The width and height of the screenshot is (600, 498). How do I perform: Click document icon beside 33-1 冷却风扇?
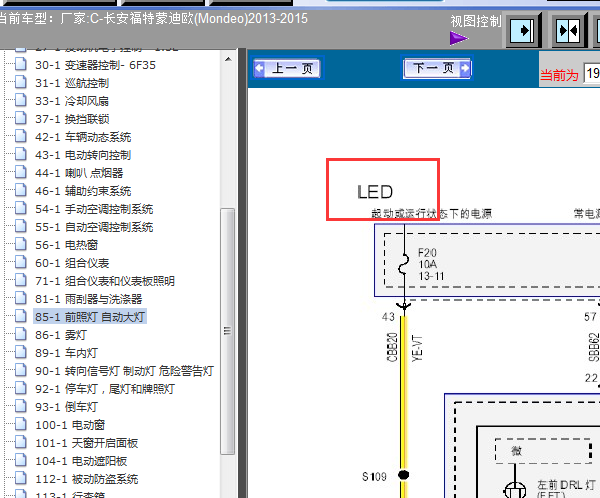(x=21, y=100)
